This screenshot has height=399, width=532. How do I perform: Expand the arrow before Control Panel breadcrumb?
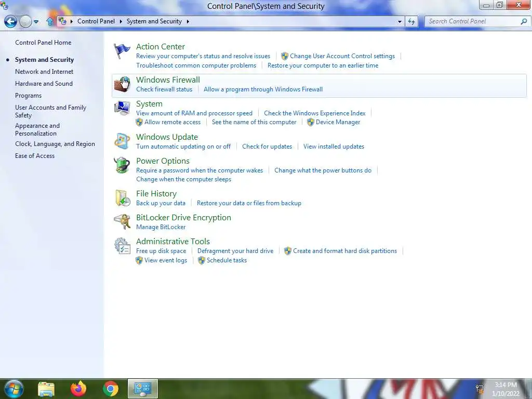[72, 21]
